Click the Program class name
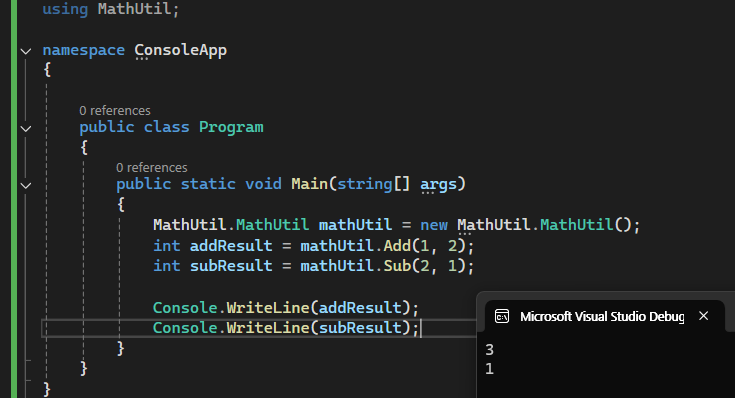Viewport: 735px width, 398px height. pyautogui.click(x=231, y=127)
